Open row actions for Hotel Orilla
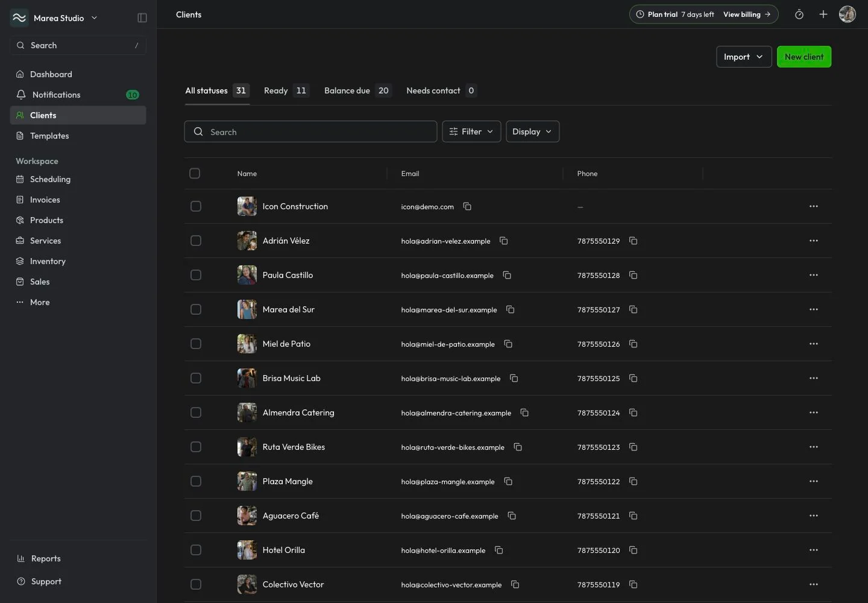 [814, 550]
